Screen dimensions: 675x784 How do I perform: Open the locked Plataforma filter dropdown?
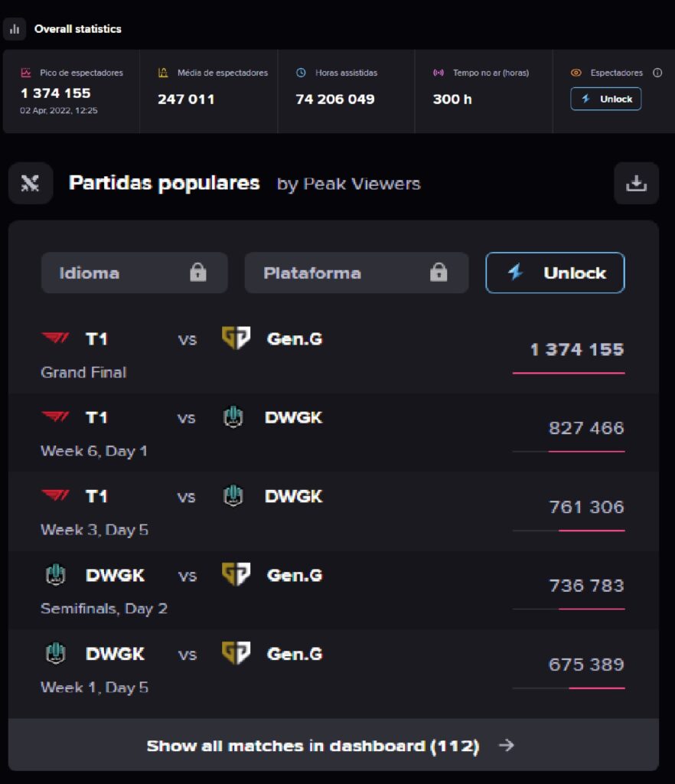(356, 273)
